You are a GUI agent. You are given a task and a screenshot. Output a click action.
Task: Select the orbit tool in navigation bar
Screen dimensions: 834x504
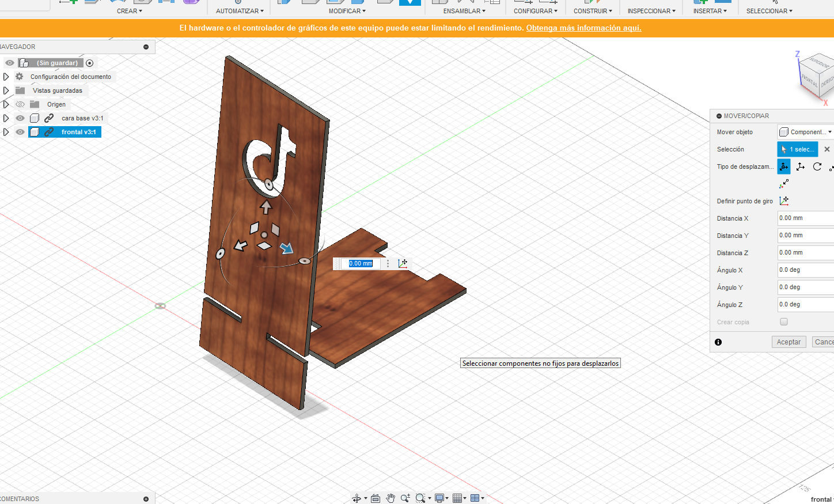point(357,498)
